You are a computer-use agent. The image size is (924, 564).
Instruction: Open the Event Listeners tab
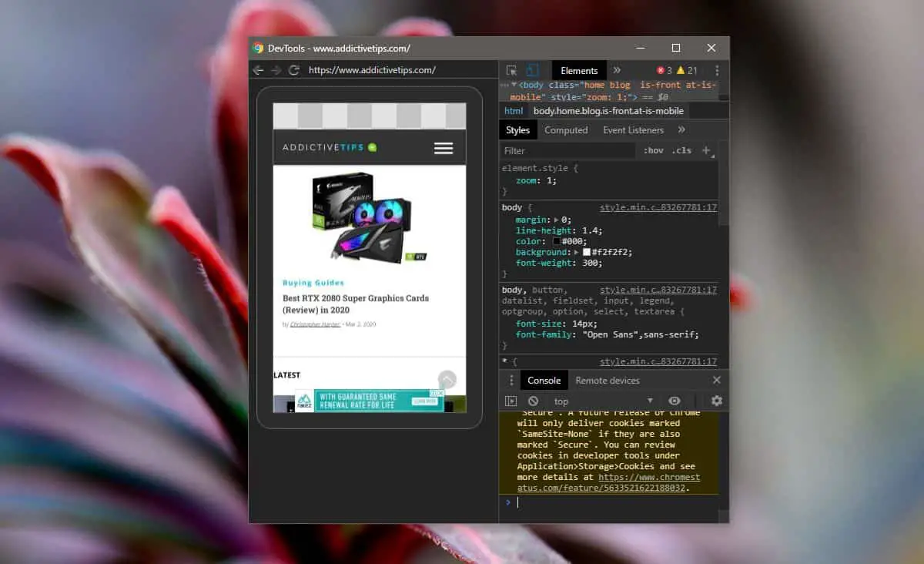click(633, 130)
